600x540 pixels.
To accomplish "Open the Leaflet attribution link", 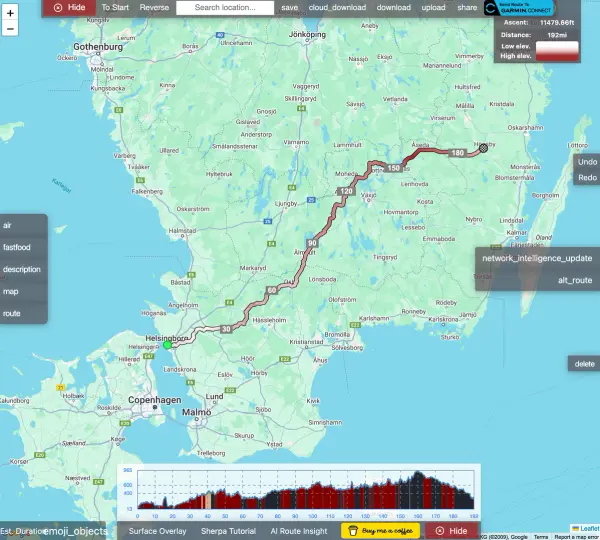I will click(x=585, y=529).
